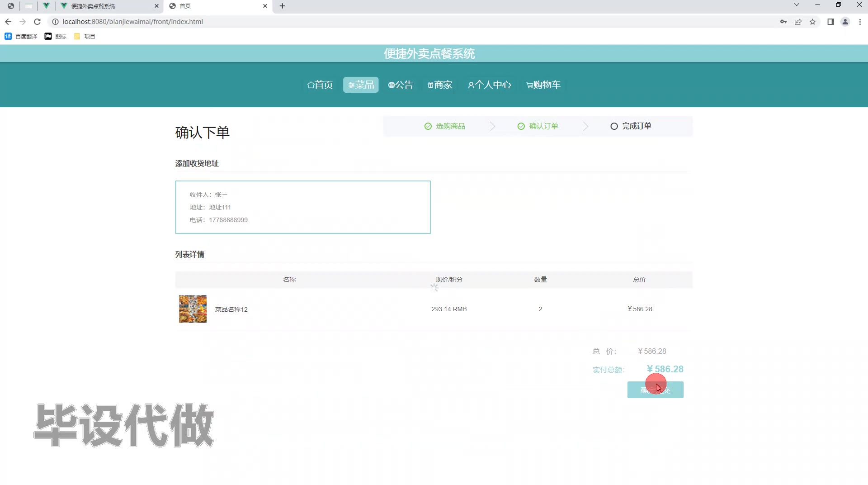
Task: Close the 便捷外卖点餐系统 tab
Action: pyautogui.click(x=156, y=6)
